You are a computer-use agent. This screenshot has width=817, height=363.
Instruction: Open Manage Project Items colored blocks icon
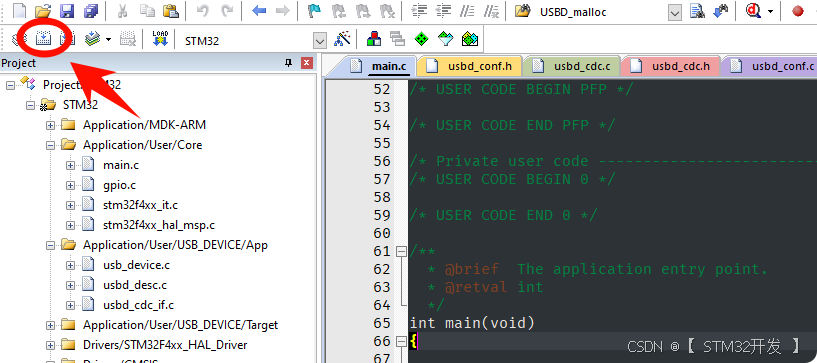point(374,39)
